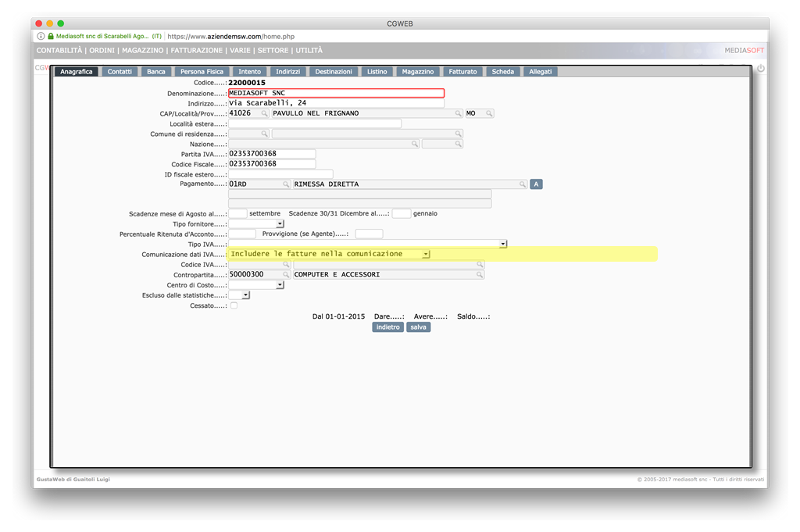The height and width of the screenshot is (532, 800).
Task: Click the ID fiscale estero field
Action: click(280, 174)
